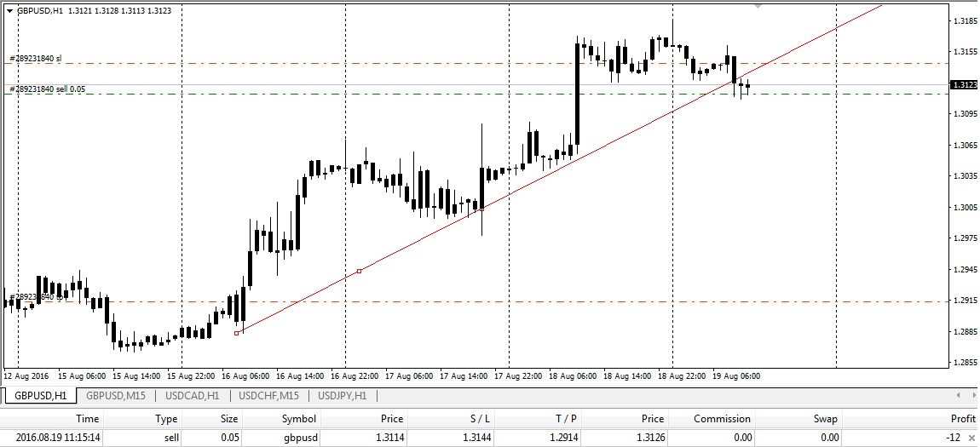Select the #289231840 sell 0.05 order label
Viewport: 980px width, 447px height.
[48, 90]
